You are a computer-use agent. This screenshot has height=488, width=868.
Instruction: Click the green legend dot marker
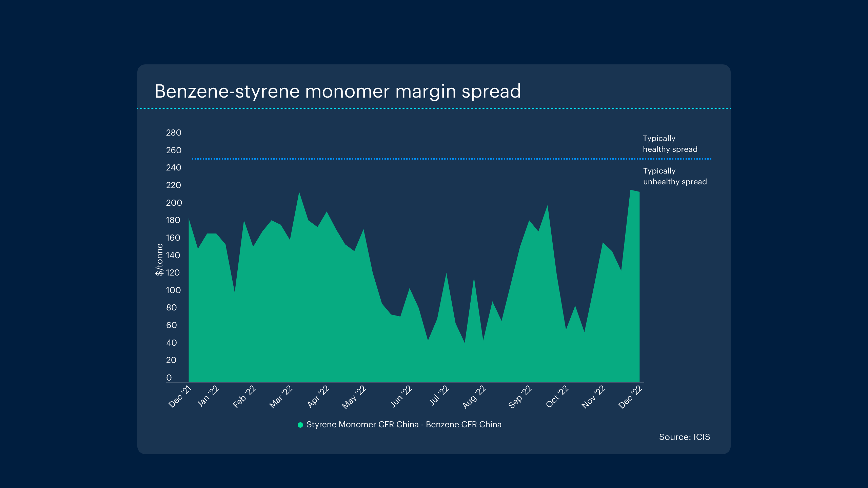pos(300,425)
